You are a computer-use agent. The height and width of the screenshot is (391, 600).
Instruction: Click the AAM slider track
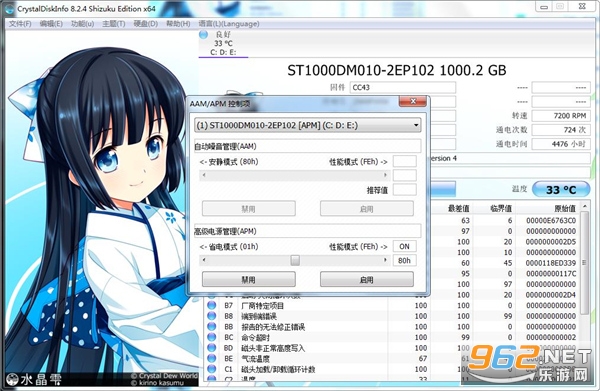pos(295,175)
